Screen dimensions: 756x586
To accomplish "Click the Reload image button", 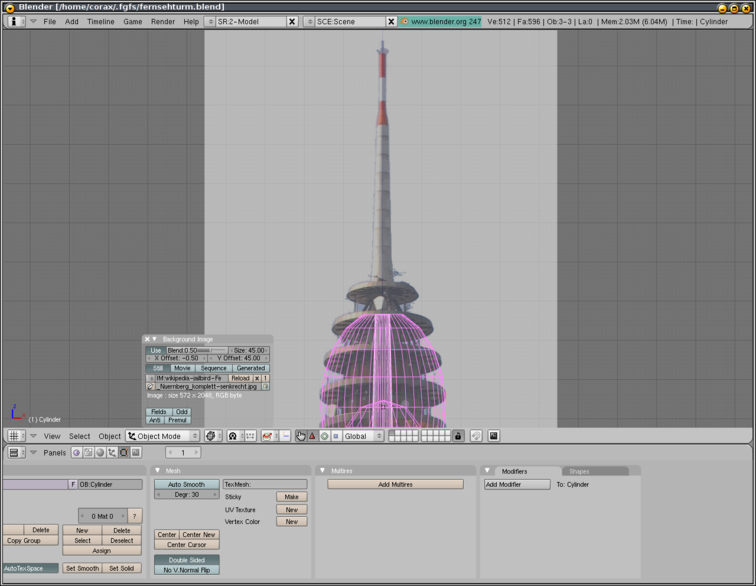I will (240, 378).
